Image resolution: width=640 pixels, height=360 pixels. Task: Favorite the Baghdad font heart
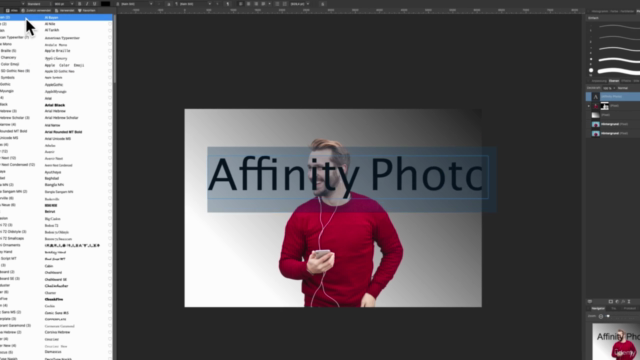pyautogui.click(x=109, y=178)
